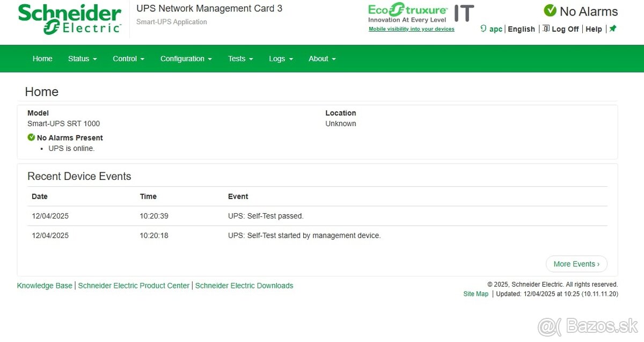Click the Site Map link
The width and height of the screenshot is (644, 342).
(475, 294)
